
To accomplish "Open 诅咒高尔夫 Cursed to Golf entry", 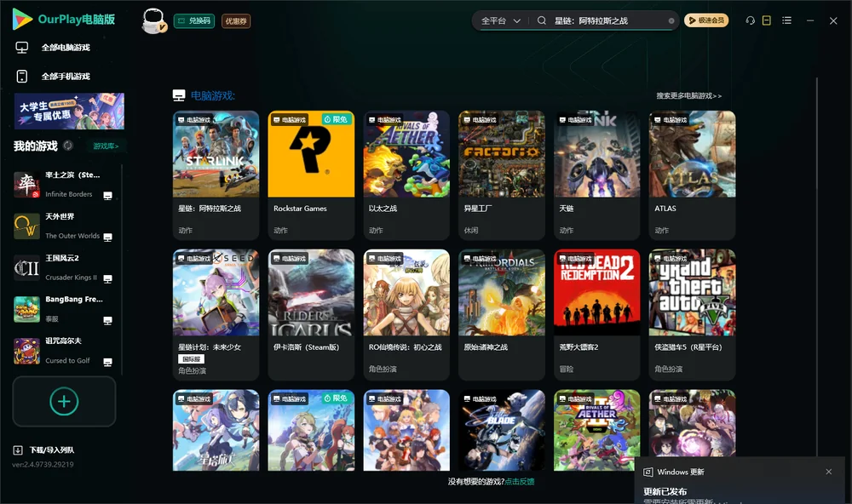I will [64, 351].
